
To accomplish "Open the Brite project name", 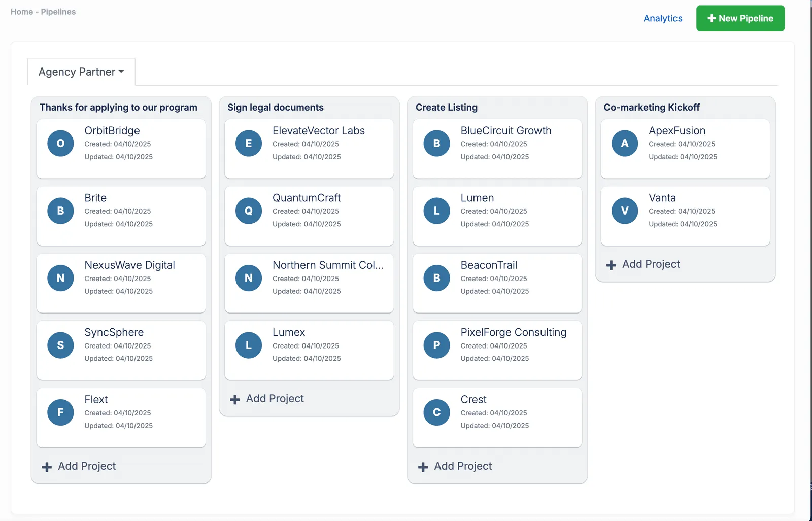I will pos(95,198).
